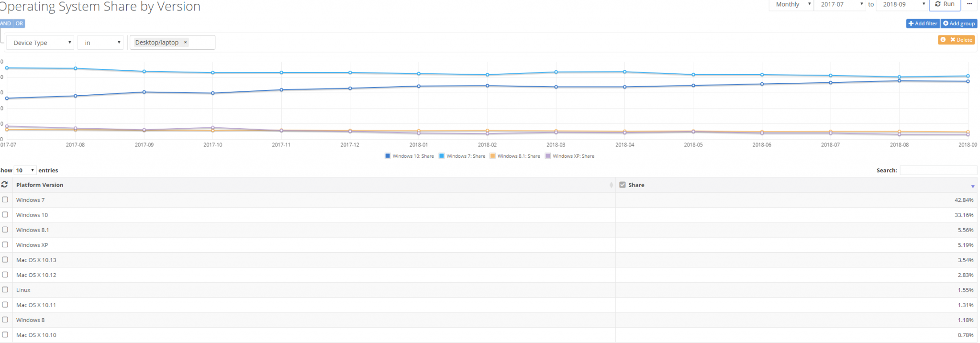Image resolution: width=980 pixels, height=343 pixels.
Task: Click the Windows XP legend color swatch
Action: [548, 155]
